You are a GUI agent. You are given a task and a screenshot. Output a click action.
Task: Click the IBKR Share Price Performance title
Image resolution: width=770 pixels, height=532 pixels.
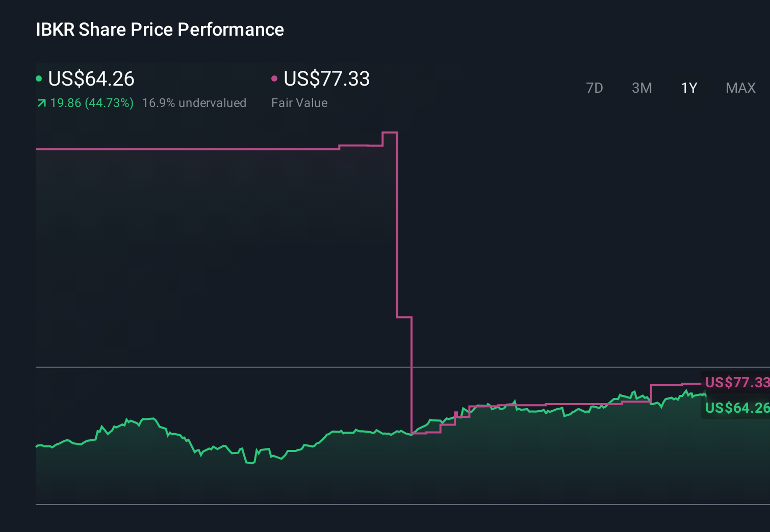(x=159, y=29)
